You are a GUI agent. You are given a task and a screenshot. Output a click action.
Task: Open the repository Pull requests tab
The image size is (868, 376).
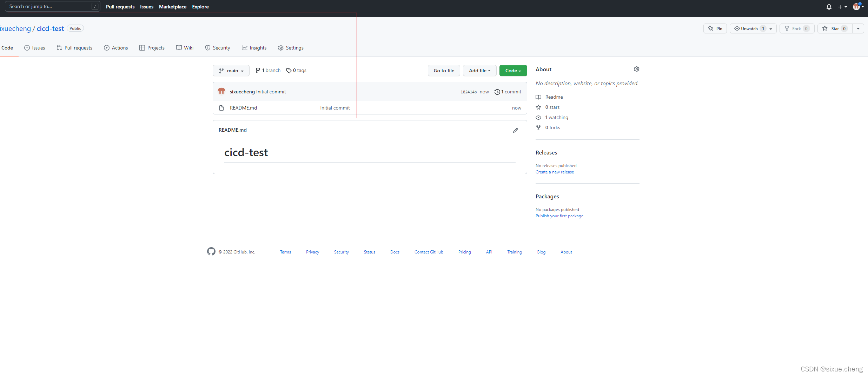click(74, 48)
